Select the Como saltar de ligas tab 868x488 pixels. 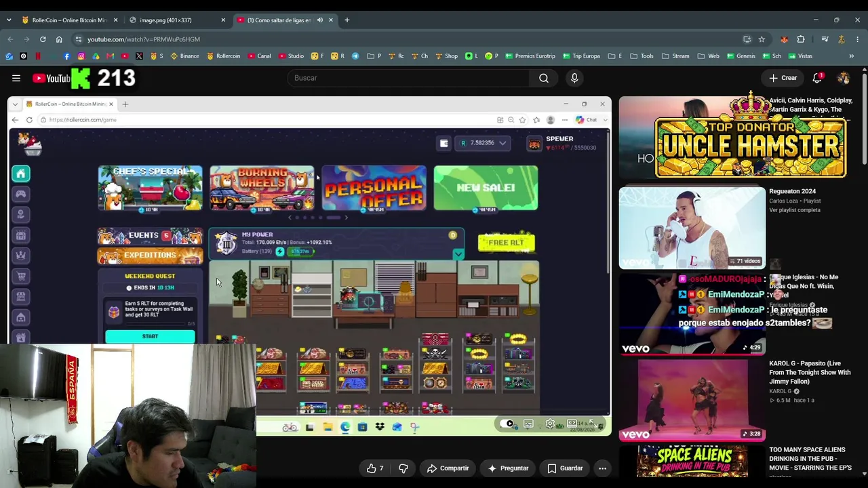coord(284,20)
